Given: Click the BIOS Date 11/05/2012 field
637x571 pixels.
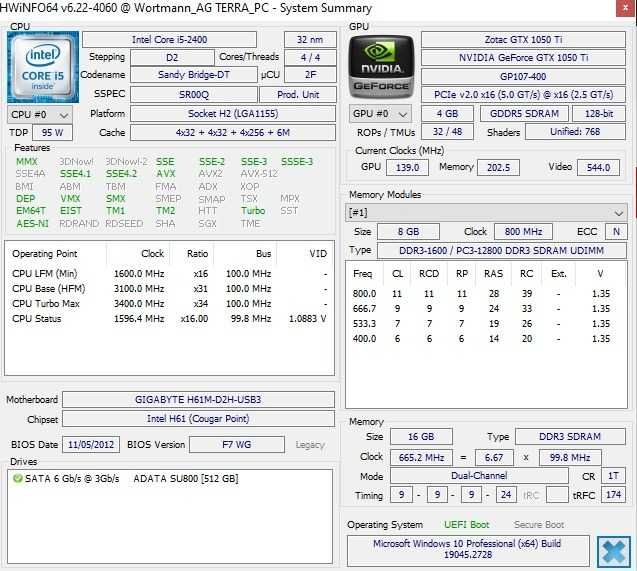Looking at the screenshot, I should (91, 445).
